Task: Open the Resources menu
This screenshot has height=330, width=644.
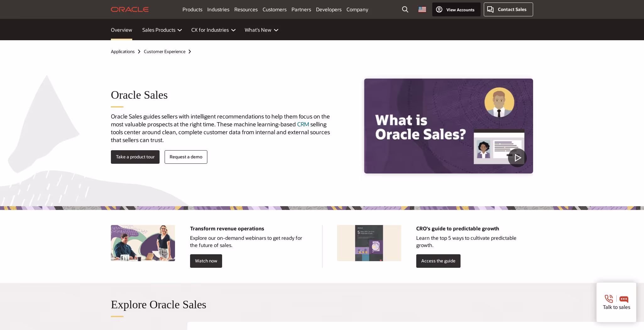Action: [x=246, y=9]
